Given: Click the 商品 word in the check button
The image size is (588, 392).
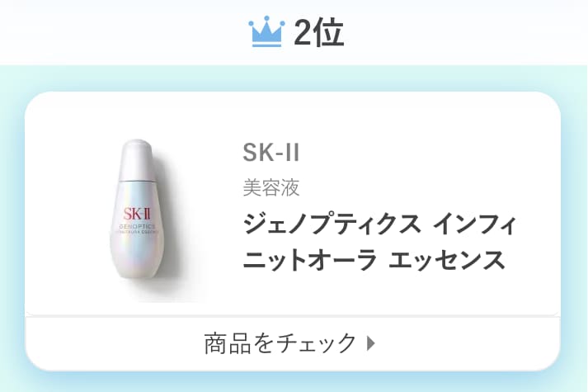Looking at the screenshot, I should coord(228,343).
